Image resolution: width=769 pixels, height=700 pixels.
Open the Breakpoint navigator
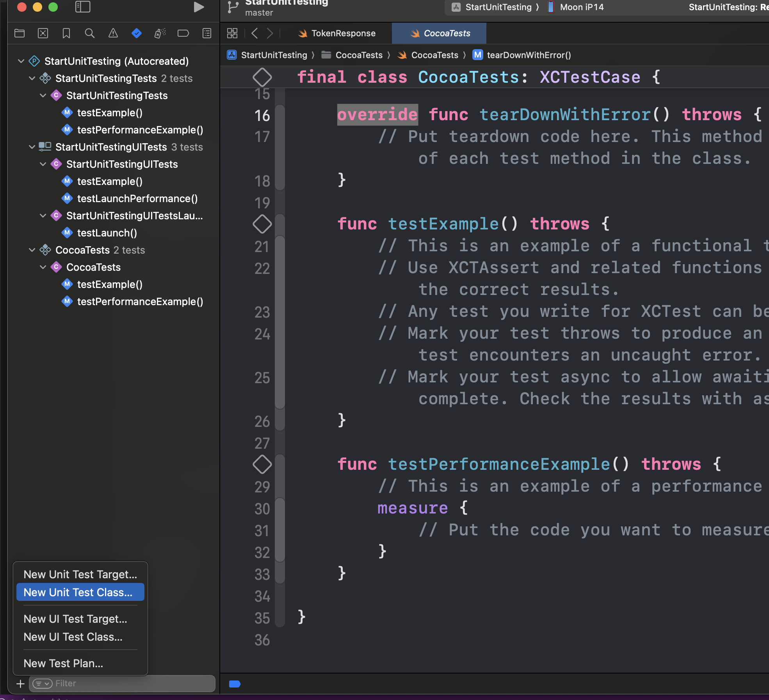click(x=183, y=34)
